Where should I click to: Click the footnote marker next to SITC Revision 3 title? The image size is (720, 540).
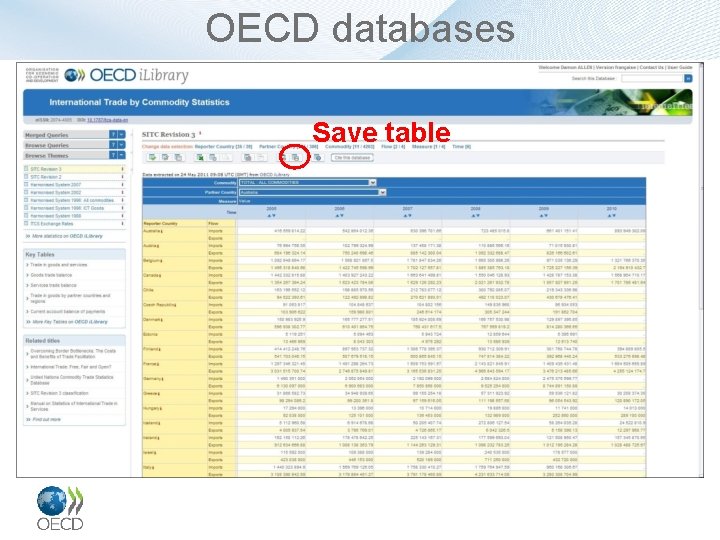click(200, 133)
